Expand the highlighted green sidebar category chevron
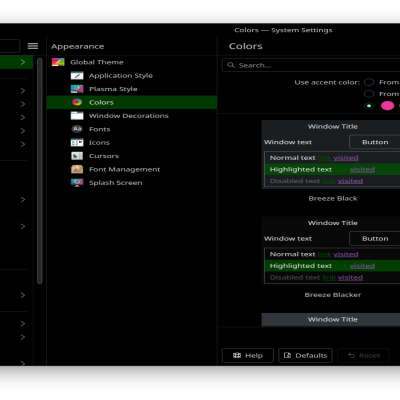This screenshot has height=400, width=400. [23, 62]
